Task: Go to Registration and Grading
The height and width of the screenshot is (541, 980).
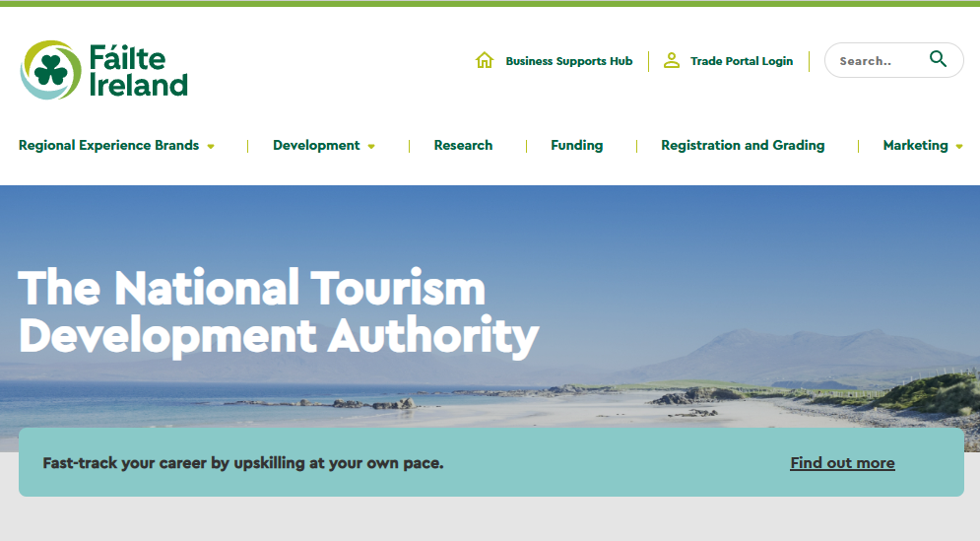Action: click(x=743, y=145)
